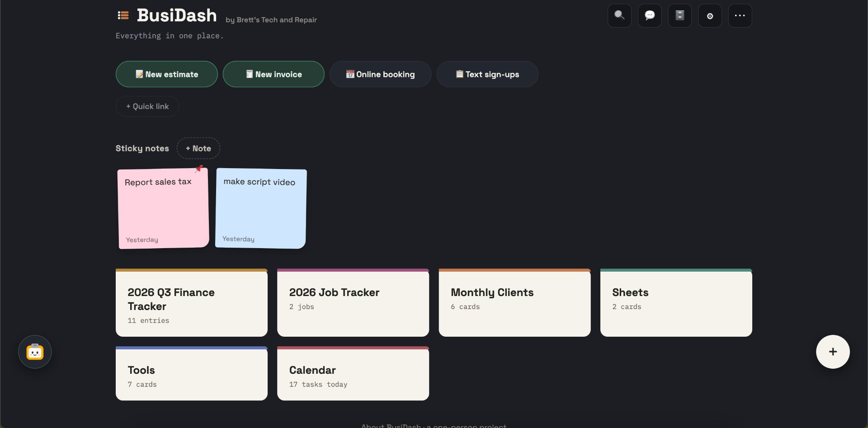Viewport: 868px width, 428px height.
Task: Click "7 cards" under Tools
Action: (x=142, y=384)
